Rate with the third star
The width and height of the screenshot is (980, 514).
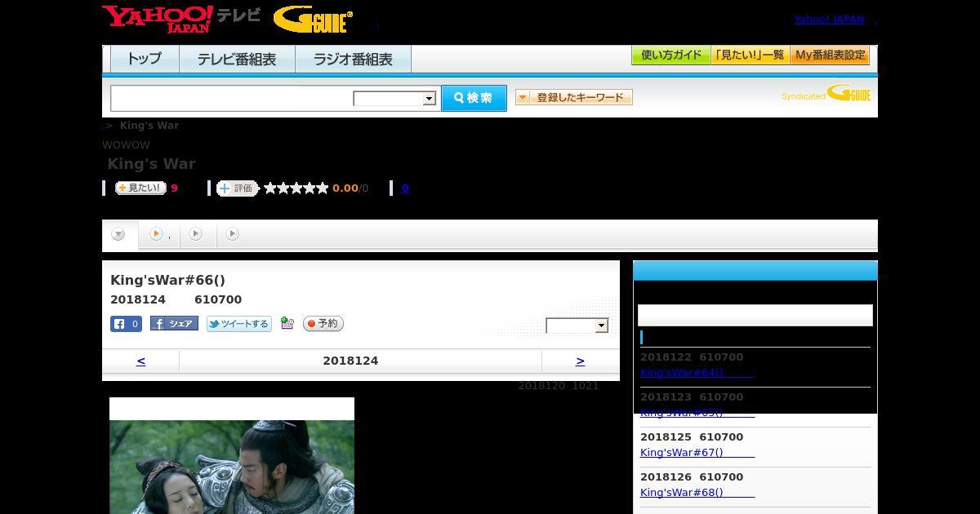(296, 188)
